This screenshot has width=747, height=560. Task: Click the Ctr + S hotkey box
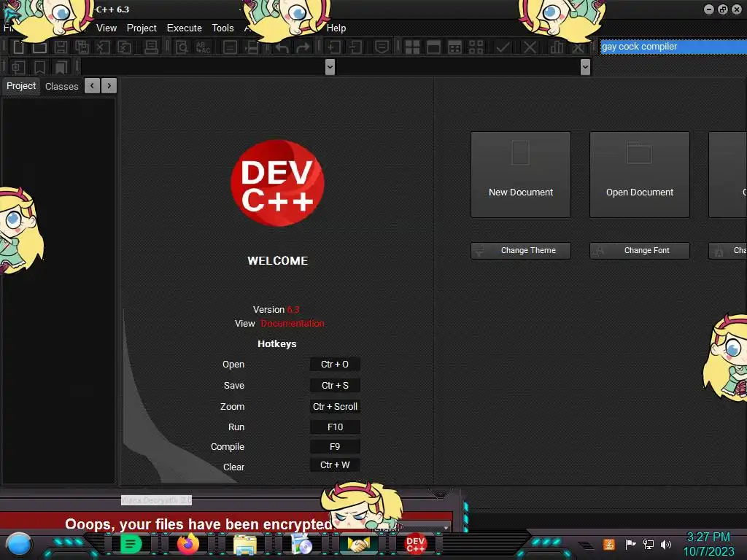pyautogui.click(x=335, y=385)
